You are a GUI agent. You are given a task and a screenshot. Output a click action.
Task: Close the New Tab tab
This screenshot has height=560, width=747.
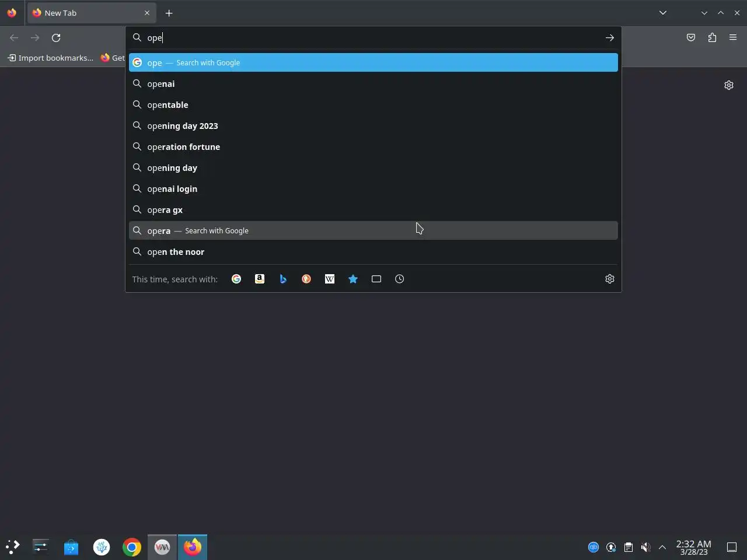(147, 13)
